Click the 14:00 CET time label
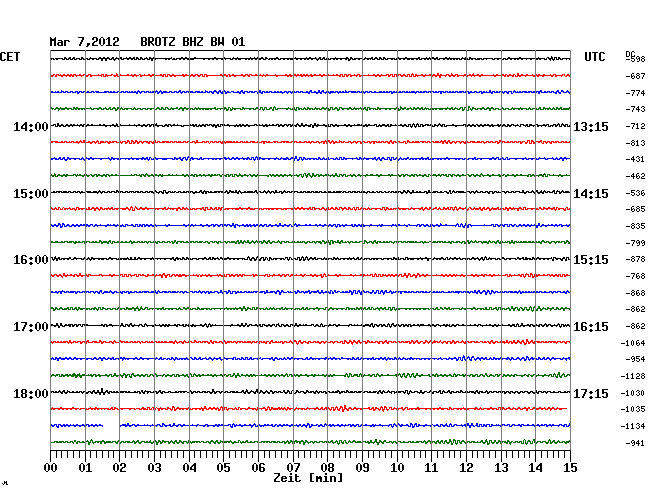The image size is (650, 494). click(31, 127)
